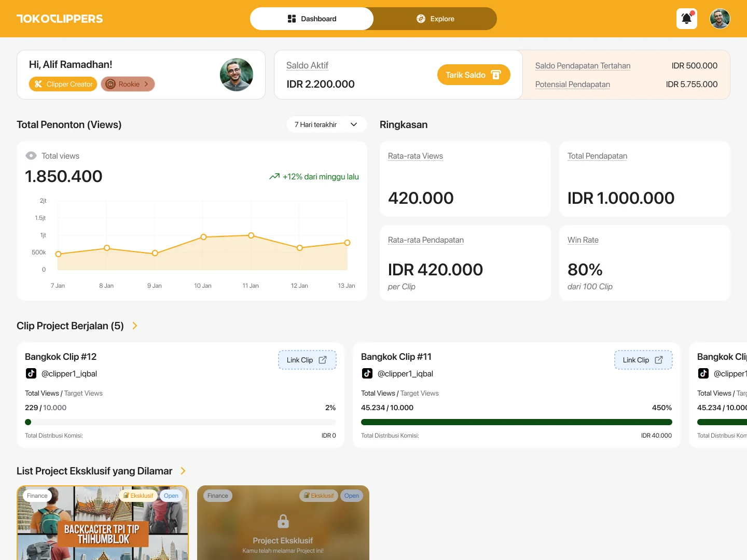Click Bangkok Clip #11 progress bar
The width and height of the screenshot is (747, 560).
pyautogui.click(x=517, y=422)
